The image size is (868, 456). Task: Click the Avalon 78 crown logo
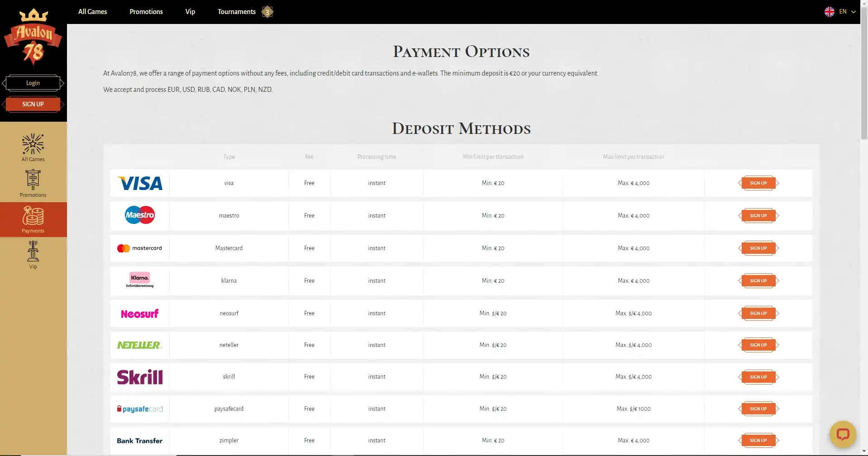(33, 37)
